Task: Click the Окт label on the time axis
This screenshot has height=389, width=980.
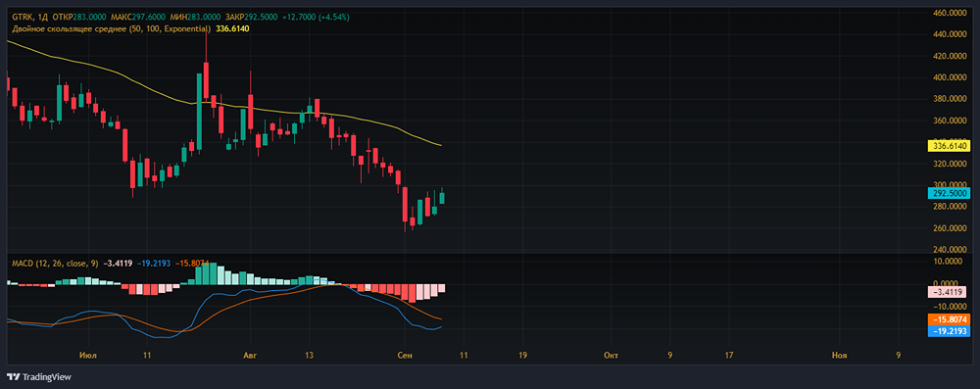Action: tap(612, 356)
